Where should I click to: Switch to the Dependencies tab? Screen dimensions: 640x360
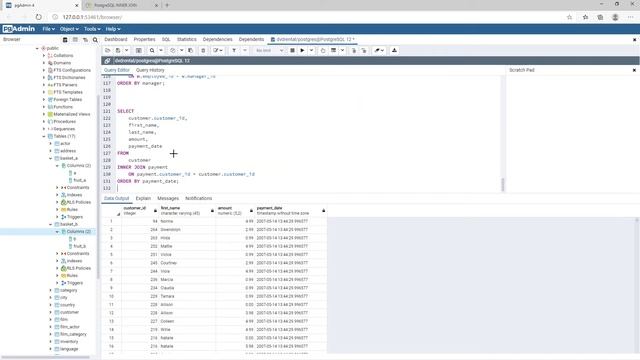tap(218, 40)
